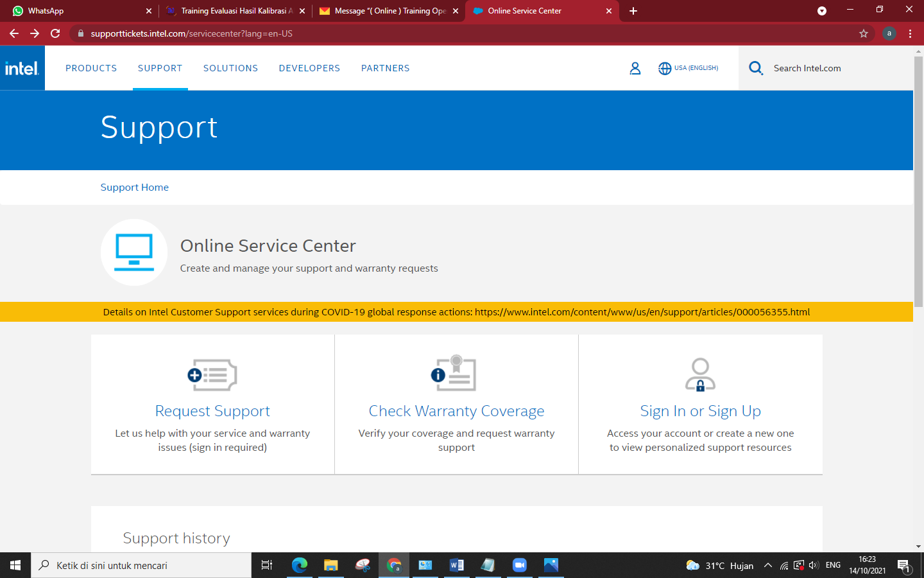Go back to the previous page
924x578 pixels.
point(14,33)
